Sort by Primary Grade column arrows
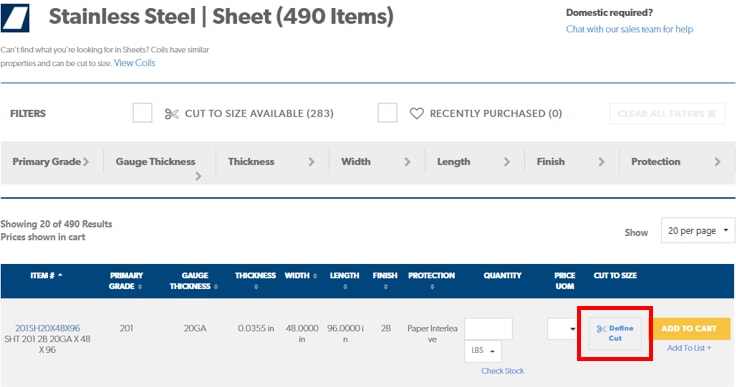 tap(140, 286)
